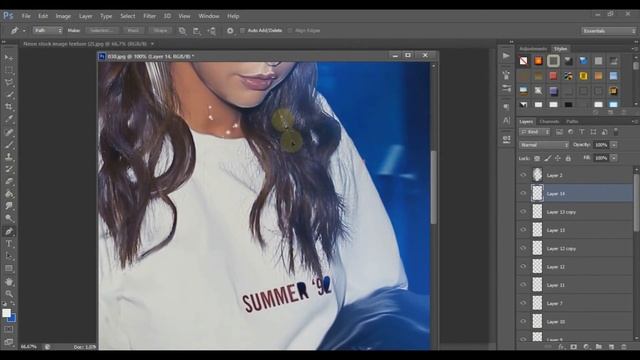Open the Fill slider arrow
This screenshot has width=640, height=360.
pyautogui.click(x=614, y=158)
